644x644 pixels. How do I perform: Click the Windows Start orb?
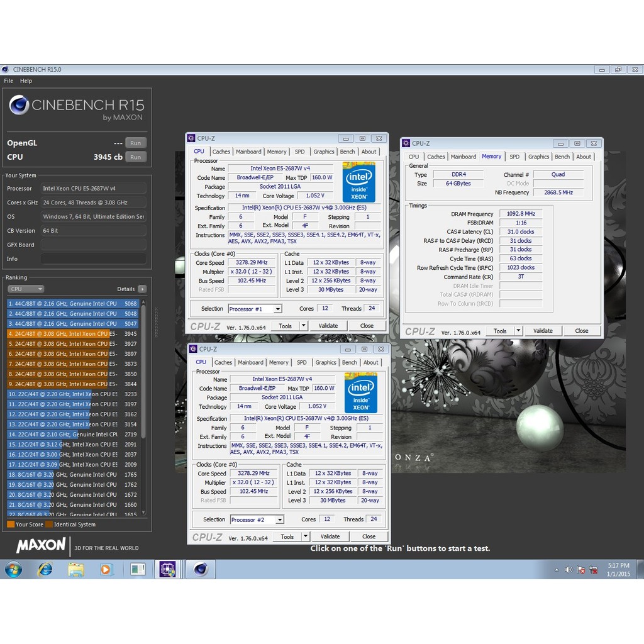pos(14,569)
